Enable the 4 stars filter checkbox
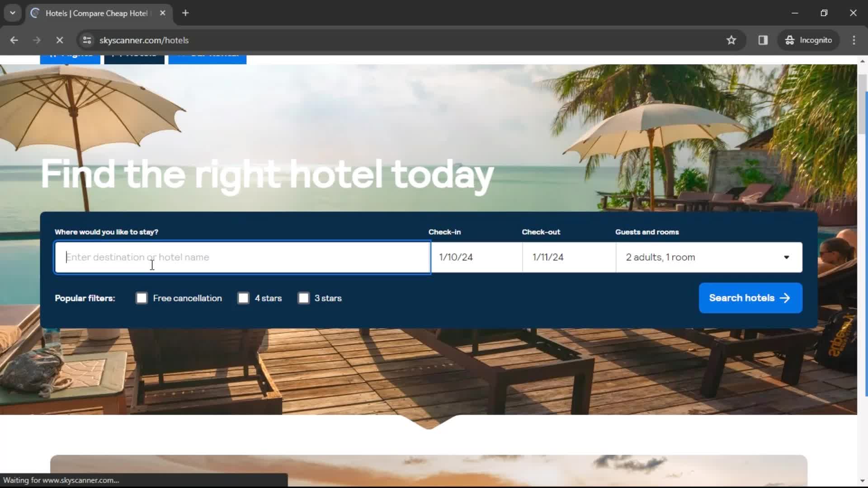Viewport: 868px width, 488px height. coord(243,298)
